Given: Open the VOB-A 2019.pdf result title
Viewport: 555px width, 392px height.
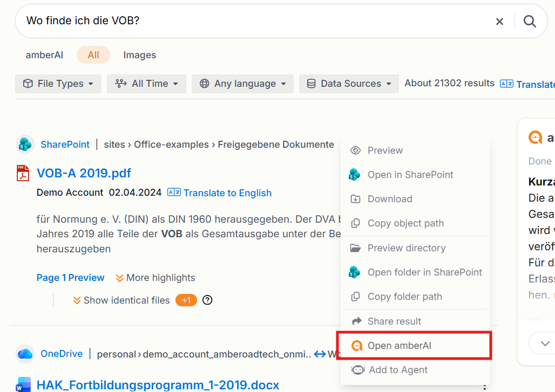Looking at the screenshot, I should point(84,173).
